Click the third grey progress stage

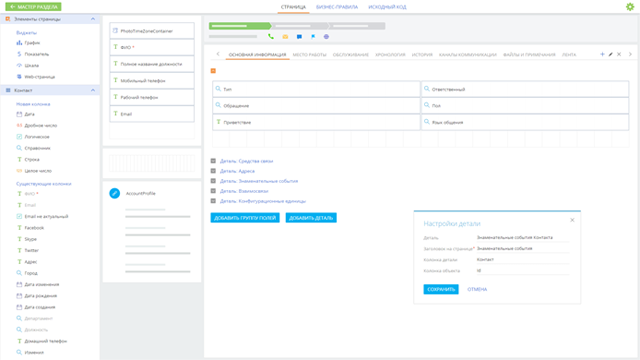(x=357, y=26)
